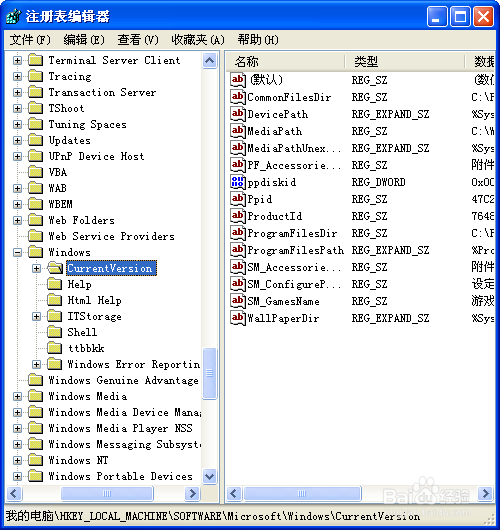500x530 pixels.
Task: Click the tree pane scroll left arrow
Action: tap(14, 493)
